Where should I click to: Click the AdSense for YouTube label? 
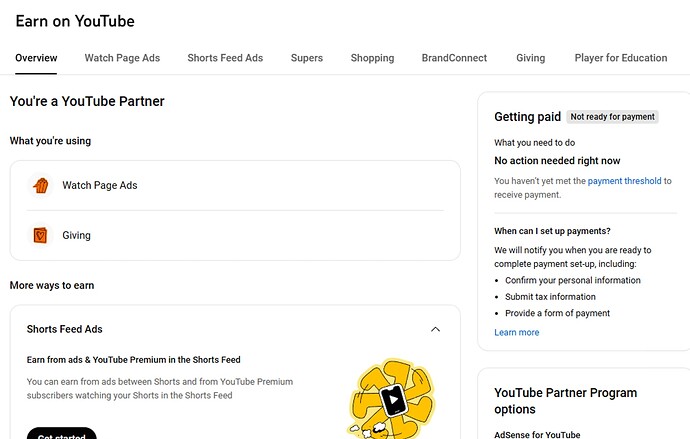(x=537, y=435)
